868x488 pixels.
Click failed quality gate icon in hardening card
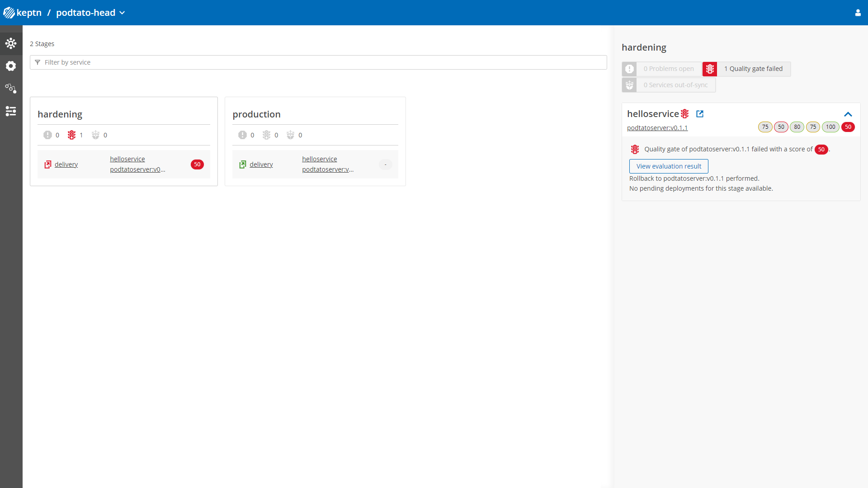tap(71, 135)
